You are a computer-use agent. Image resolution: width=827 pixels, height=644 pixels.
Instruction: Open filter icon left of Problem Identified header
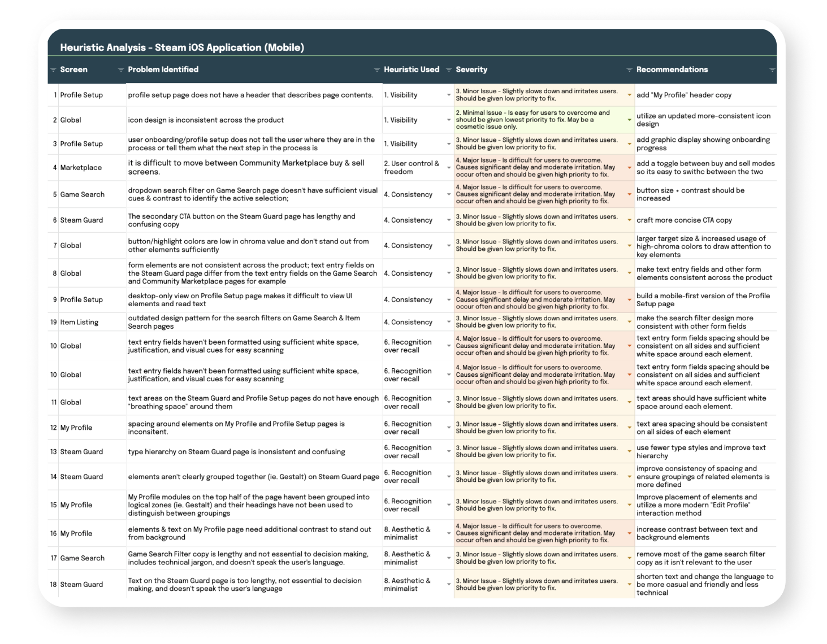[121, 69]
